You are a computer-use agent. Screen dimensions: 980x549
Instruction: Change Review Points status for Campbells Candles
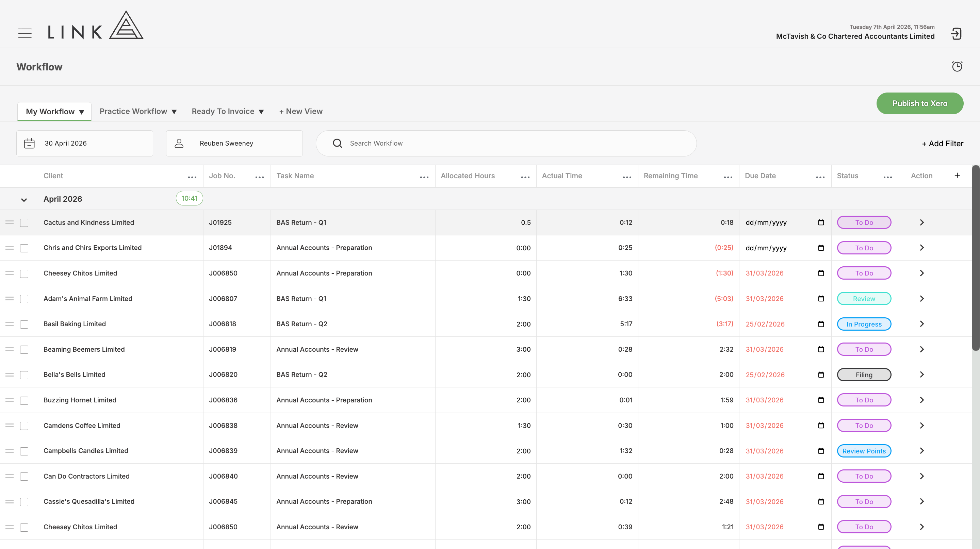[864, 451]
